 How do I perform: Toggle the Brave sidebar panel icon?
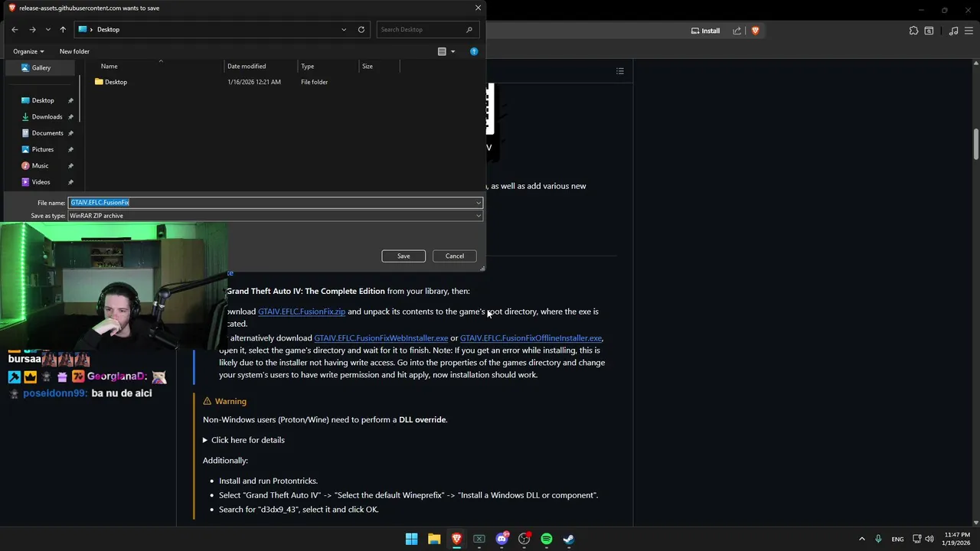[929, 31]
